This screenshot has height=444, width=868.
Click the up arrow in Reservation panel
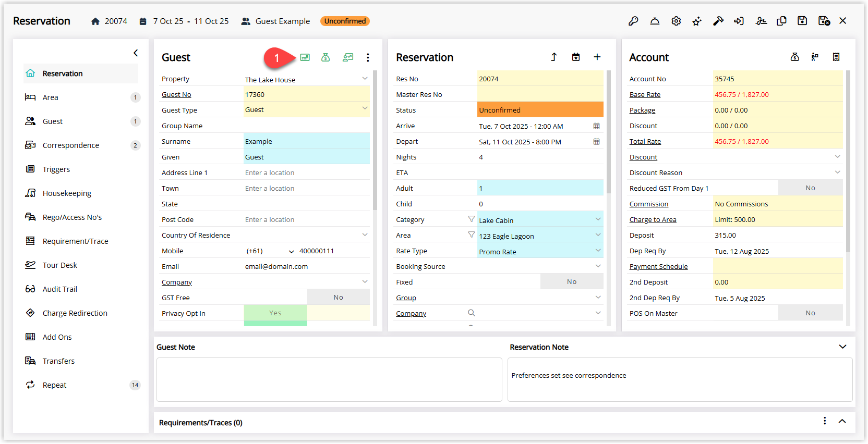(x=554, y=57)
